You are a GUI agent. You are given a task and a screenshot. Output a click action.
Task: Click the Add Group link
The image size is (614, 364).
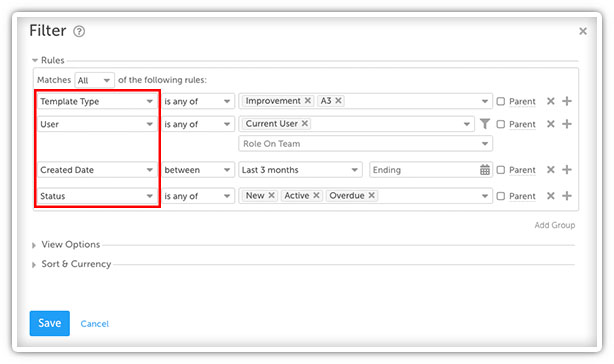click(554, 225)
